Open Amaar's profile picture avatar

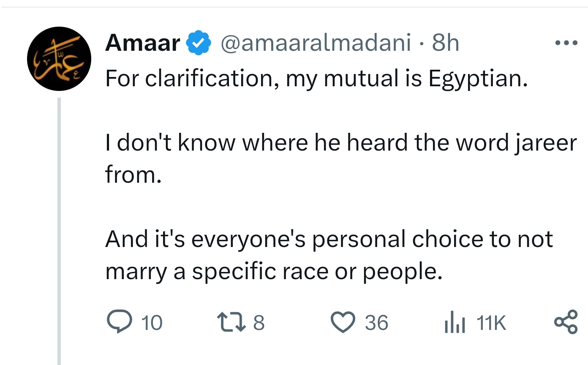59,59
